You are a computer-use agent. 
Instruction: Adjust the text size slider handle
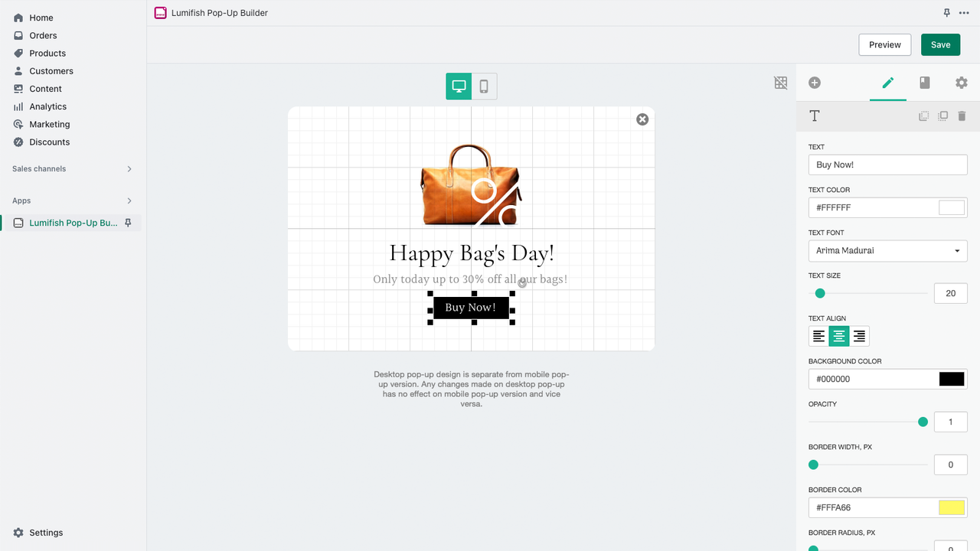820,293
